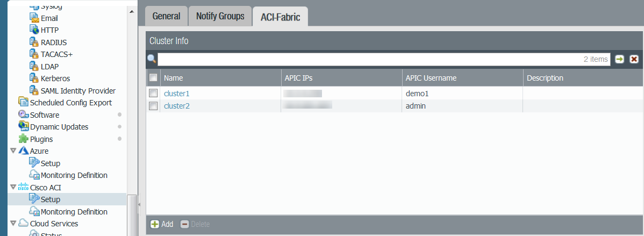This screenshot has height=236, width=644.
Task: Sort by the Description column header
Action: (x=583, y=77)
